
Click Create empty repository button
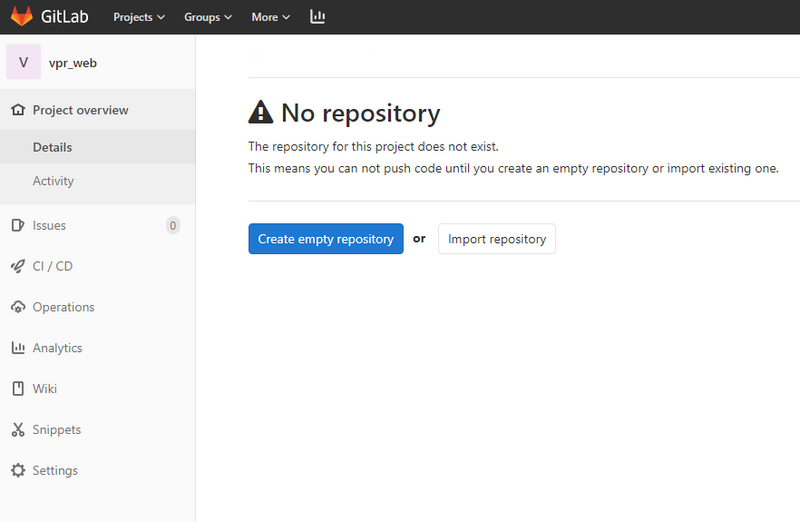click(x=326, y=238)
